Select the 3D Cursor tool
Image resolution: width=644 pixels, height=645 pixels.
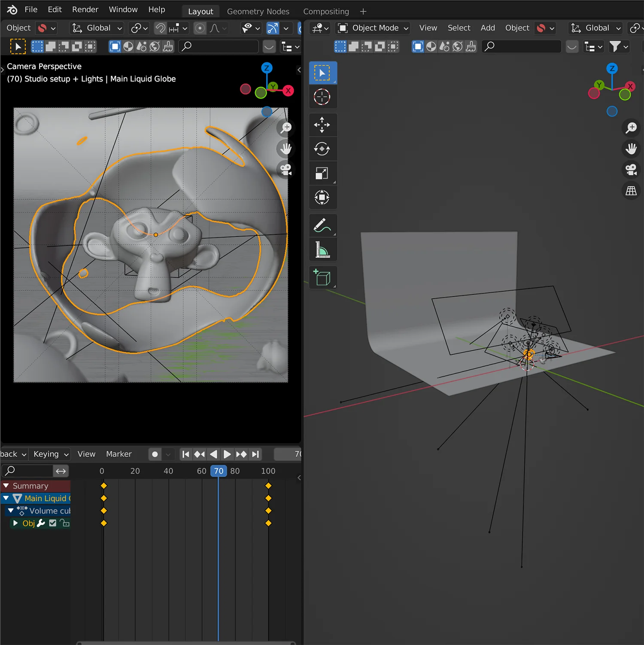coord(323,97)
